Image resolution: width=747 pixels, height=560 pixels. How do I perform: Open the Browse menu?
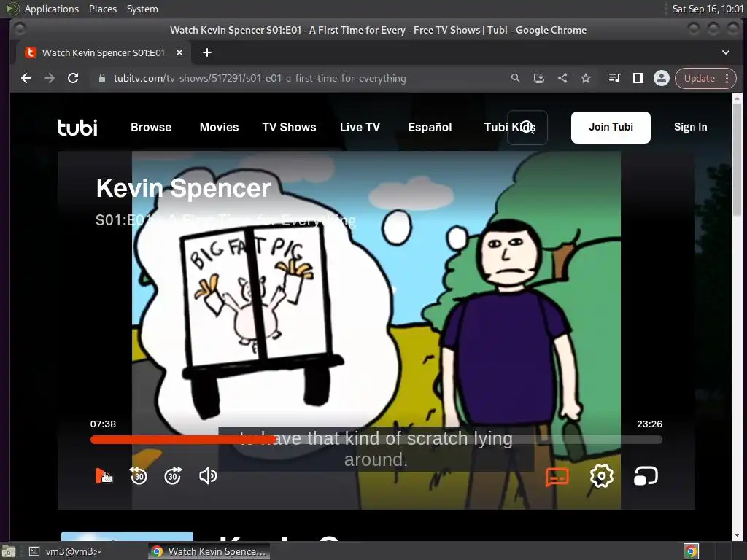coord(151,127)
